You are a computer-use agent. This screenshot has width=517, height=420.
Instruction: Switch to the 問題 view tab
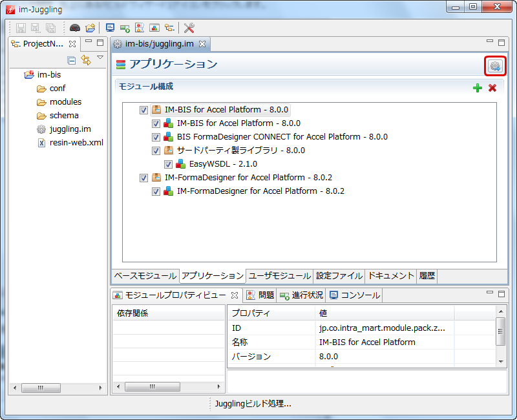(x=260, y=295)
